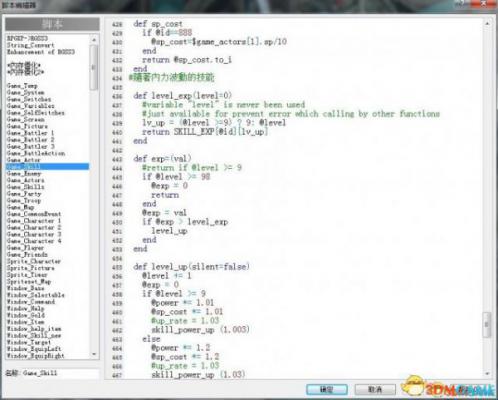
Task: Click the code editor scrollbar thumb
Action: pyautogui.click(x=487, y=324)
